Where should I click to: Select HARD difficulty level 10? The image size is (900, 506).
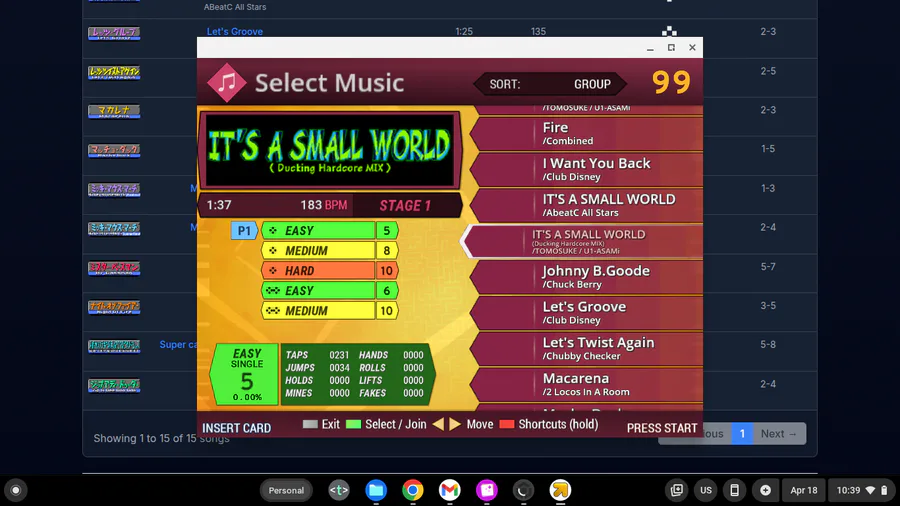pyautogui.click(x=330, y=271)
